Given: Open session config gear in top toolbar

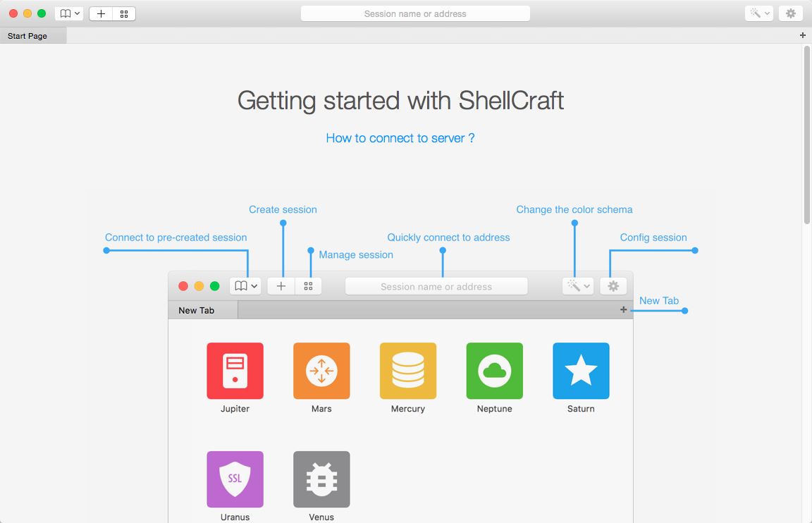Looking at the screenshot, I should [x=791, y=13].
